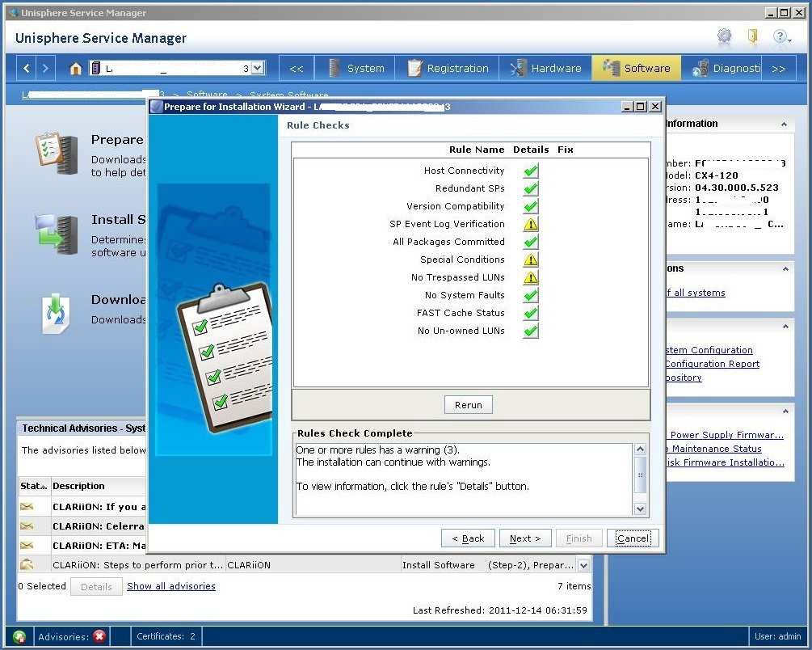Image resolution: width=812 pixels, height=650 pixels.
Task: Open All Packages Committed details checkmark
Action: (530, 242)
